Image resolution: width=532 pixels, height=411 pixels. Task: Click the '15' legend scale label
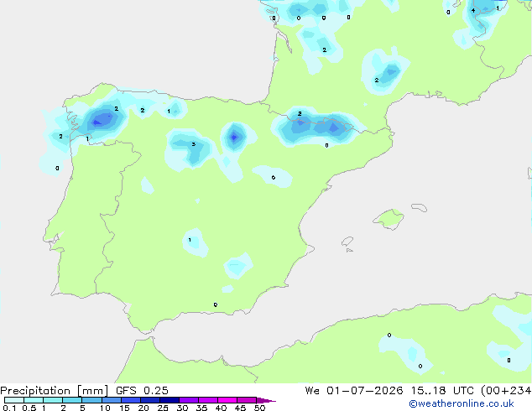click(124, 408)
